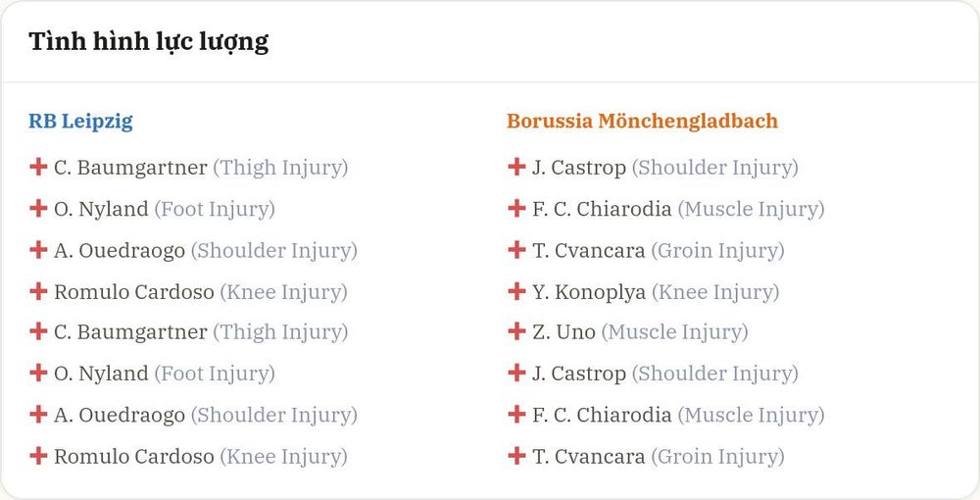Click injury icon beside first J. Castrop entry
The height and width of the screenshot is (500, 980).
(x=516, y=167)
